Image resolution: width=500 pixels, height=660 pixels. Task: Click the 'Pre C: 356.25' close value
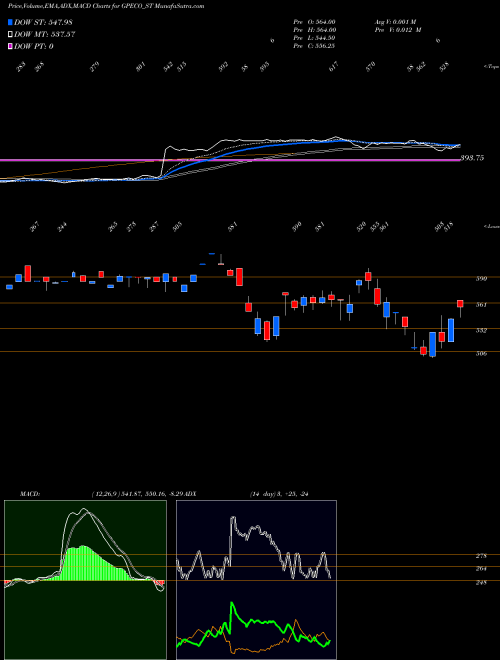pyautogui.click(x=314, y=46)
